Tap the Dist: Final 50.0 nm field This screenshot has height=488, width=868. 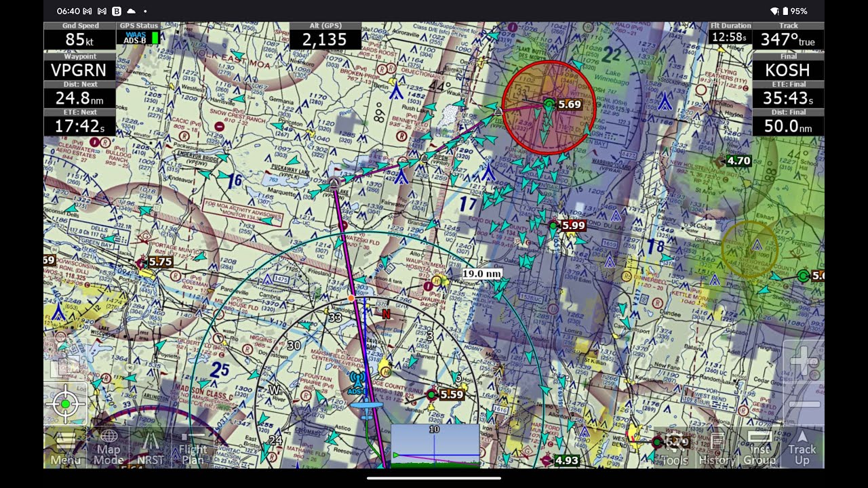pyautogui.click(x=789, y=122)
